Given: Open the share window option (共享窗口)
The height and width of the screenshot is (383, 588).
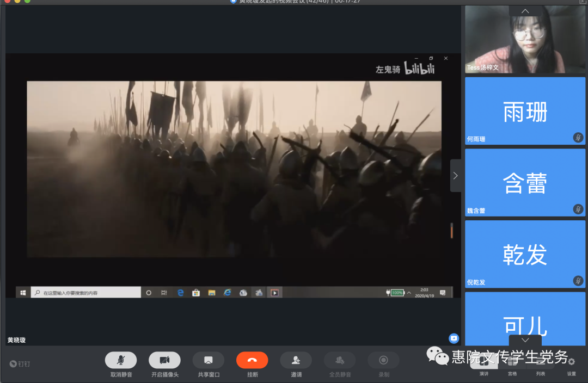Looking at the screenshot, I should click(x=208, y=360).
